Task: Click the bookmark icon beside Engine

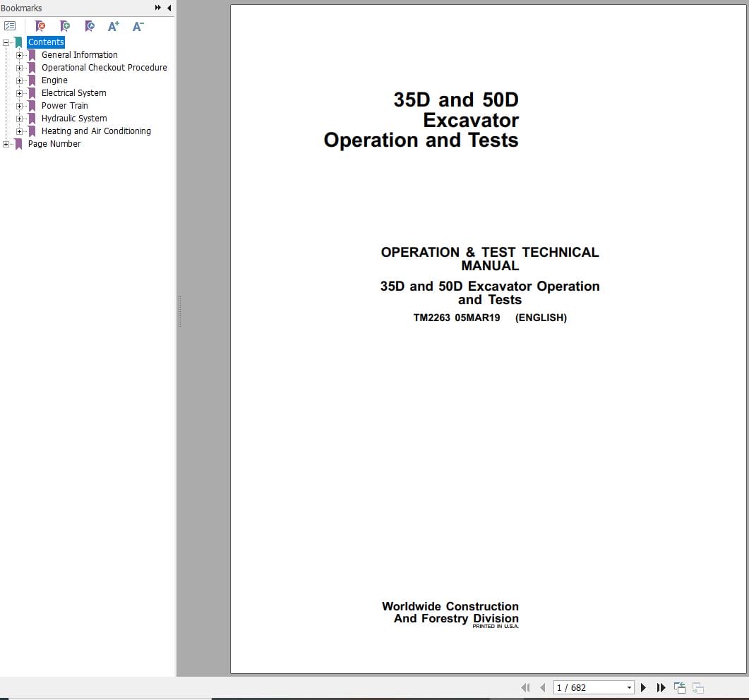Action: tap(32, 80)
